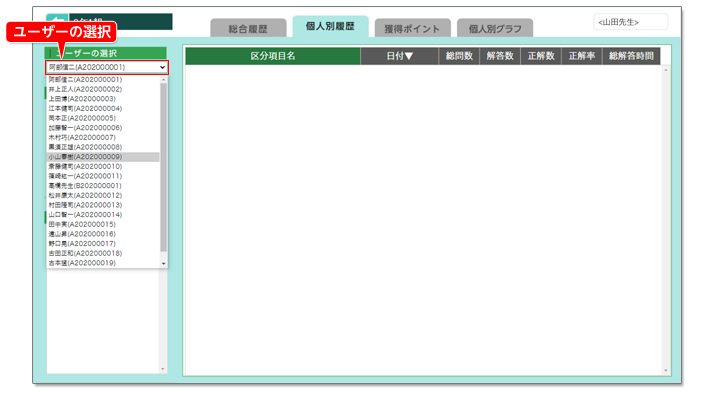Image resolution: width=715 pixels, height=394 pixels.
Task: Click the left panel's bottom scroll-down arrow
Action: [x=163, y=368]
